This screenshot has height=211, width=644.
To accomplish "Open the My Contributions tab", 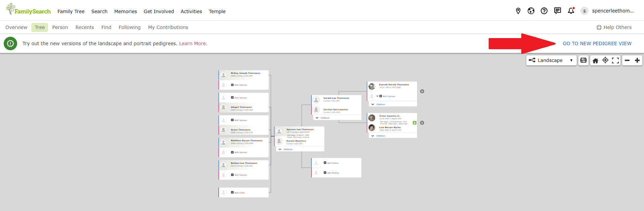I will [168, 27].
